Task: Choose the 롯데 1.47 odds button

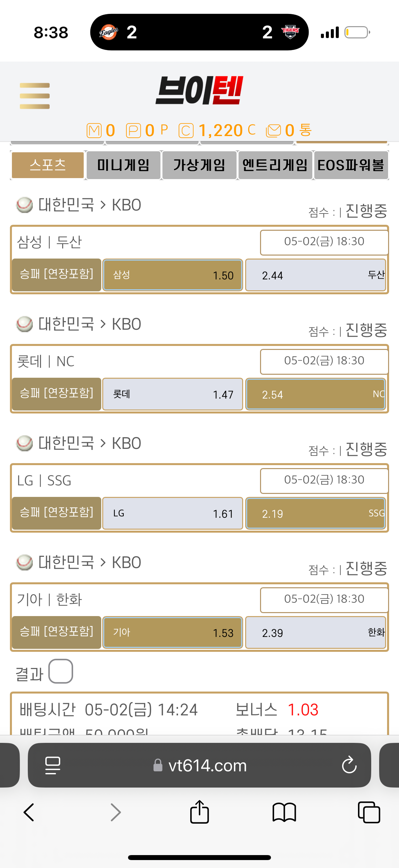Action: 173,394
